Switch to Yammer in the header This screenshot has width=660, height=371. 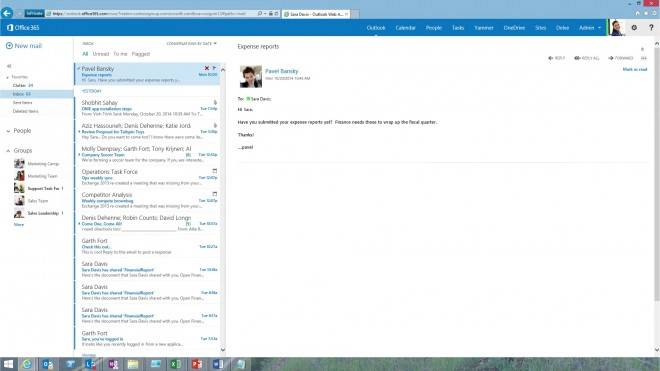[x=484, y=28]
